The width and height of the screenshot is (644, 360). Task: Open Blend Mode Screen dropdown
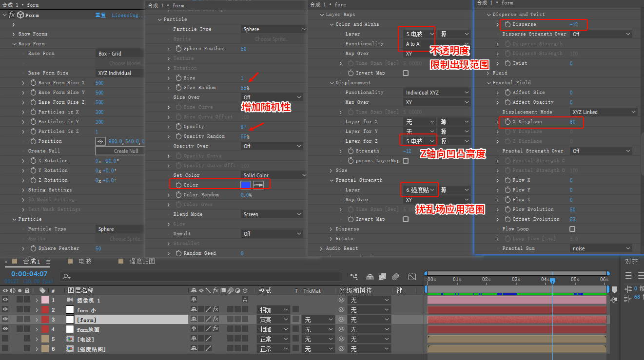[272, 214]
